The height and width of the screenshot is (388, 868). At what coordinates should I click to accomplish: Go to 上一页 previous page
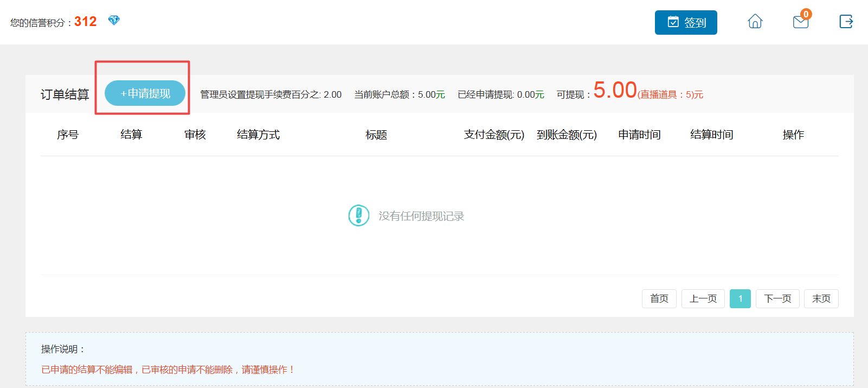tap(703, 298)
